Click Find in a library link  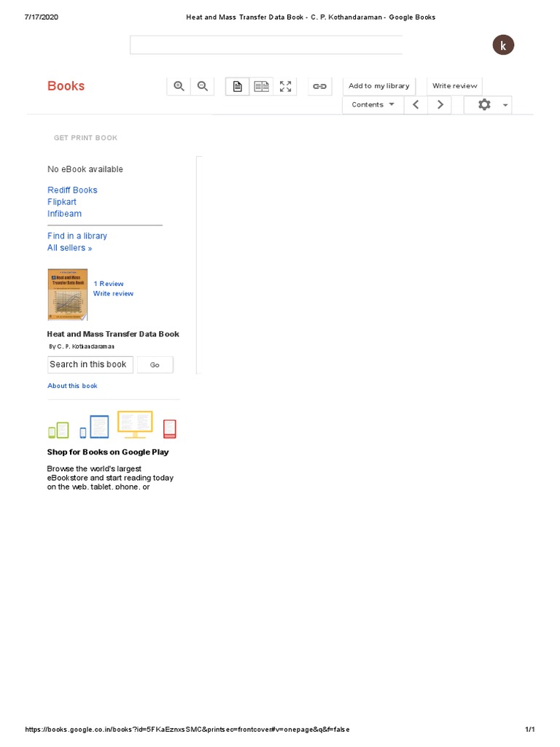77,236
